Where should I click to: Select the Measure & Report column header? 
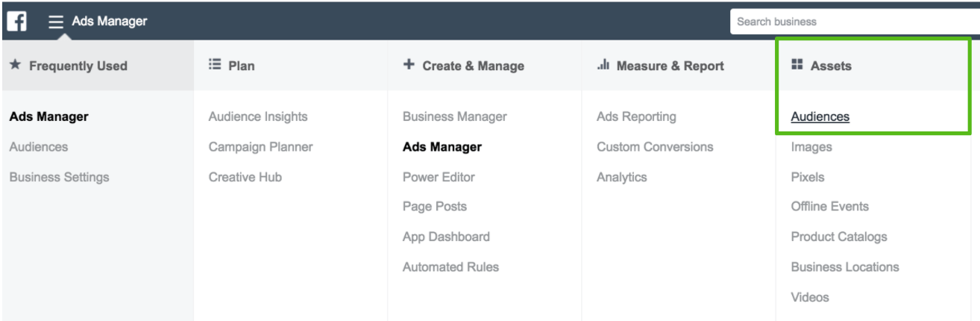pyautogui.click(x=679, y=66)
